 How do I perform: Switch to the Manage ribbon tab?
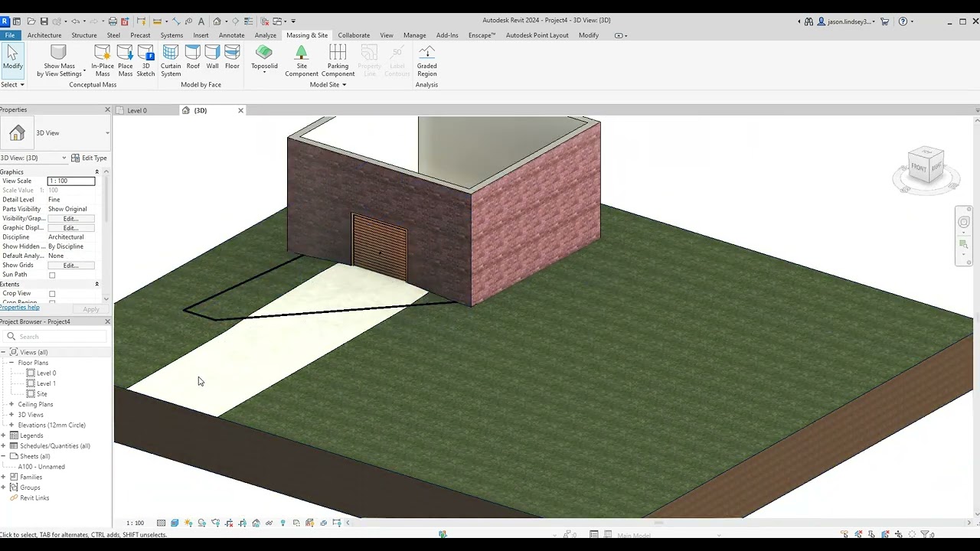[x=414, y=35]
